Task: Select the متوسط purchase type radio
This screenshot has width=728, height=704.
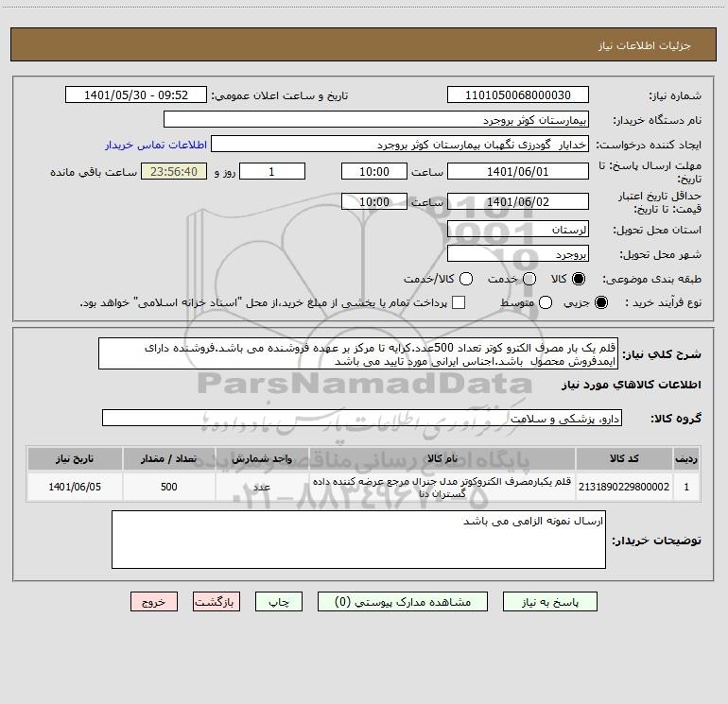Action: pos(546,302)
